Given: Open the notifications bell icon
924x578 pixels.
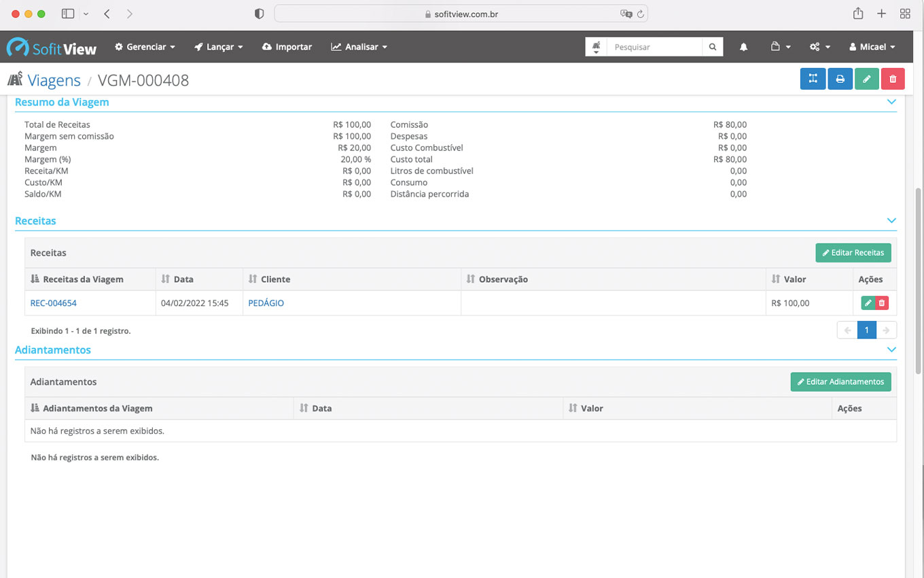Looking at the screenshot, I should (743, 47).
